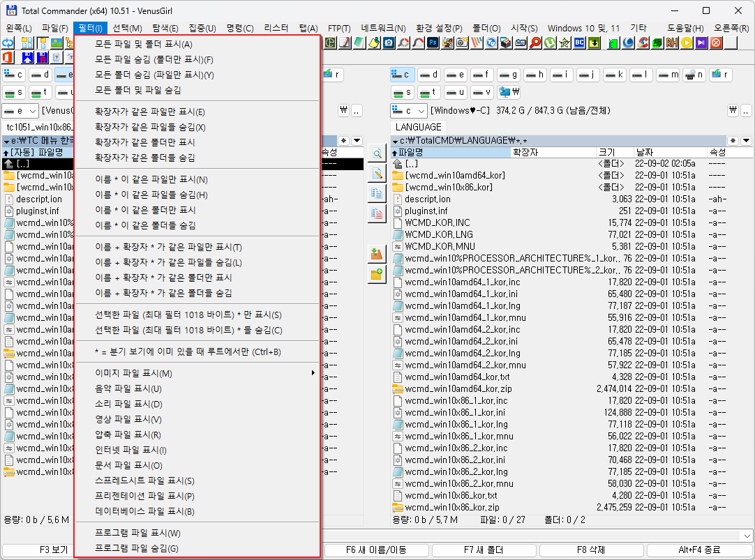Open right panel favorites asterisk button
This screenshot has height=560, width=755.
coord(733,140)
